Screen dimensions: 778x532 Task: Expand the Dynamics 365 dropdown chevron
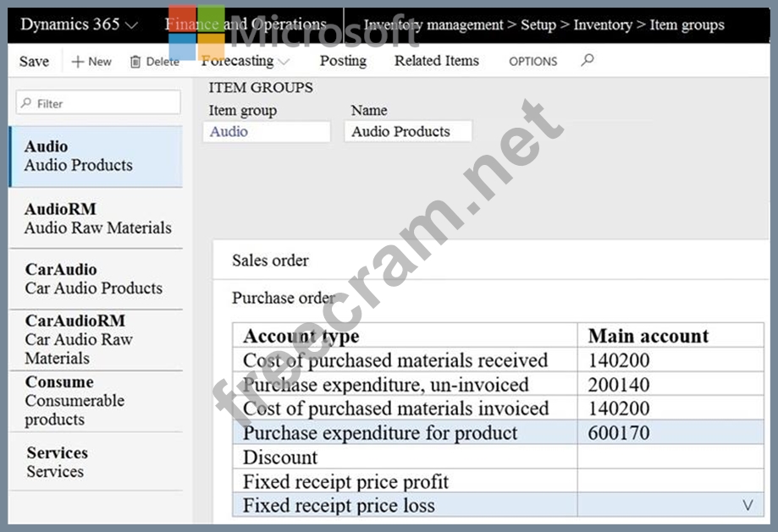pos(131,25)
